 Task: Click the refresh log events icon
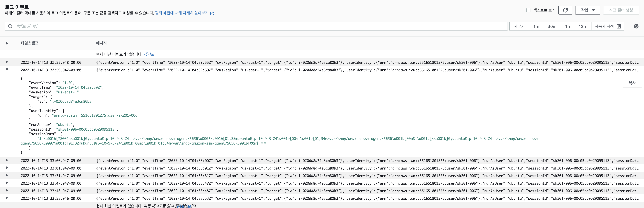coord(565,10)
